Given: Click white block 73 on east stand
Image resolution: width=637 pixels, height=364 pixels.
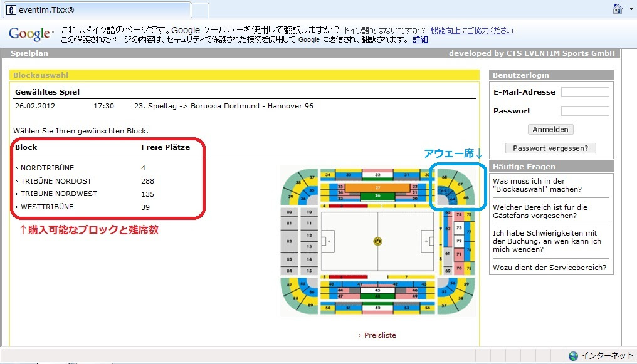Looking at the screenshot, I should [459, 227].
